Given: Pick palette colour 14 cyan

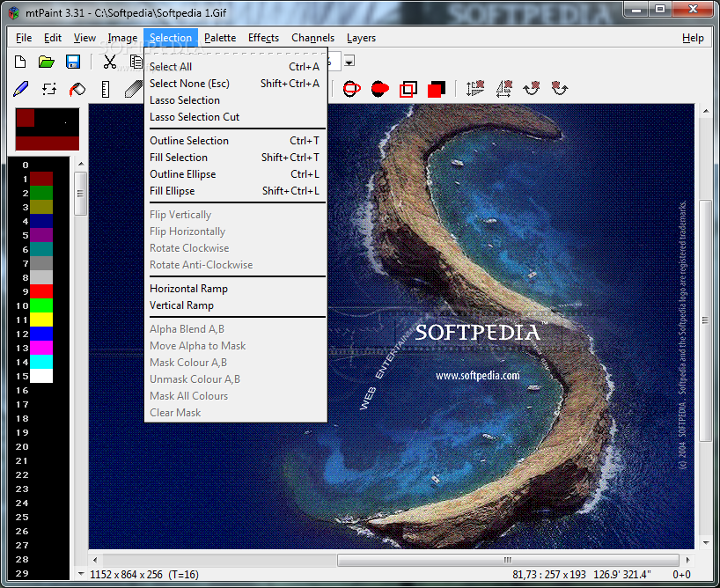Looking at the screenshot, I should click(41, 362).
